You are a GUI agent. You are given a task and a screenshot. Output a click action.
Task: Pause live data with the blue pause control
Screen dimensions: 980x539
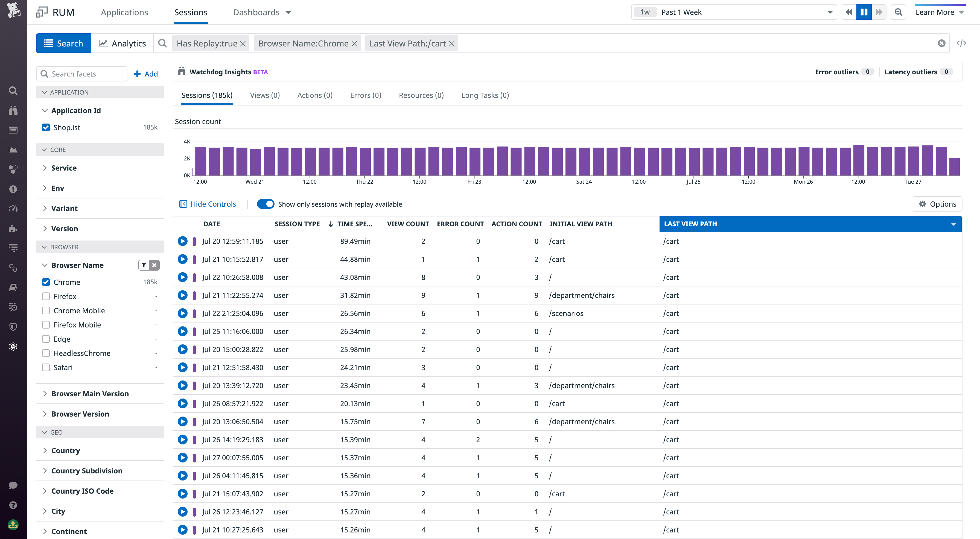(x=864, y=12)
